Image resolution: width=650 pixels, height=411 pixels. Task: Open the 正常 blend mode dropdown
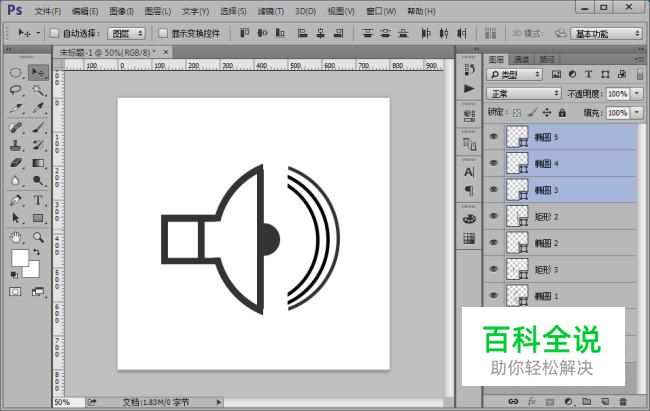click(x=524, y=94)
